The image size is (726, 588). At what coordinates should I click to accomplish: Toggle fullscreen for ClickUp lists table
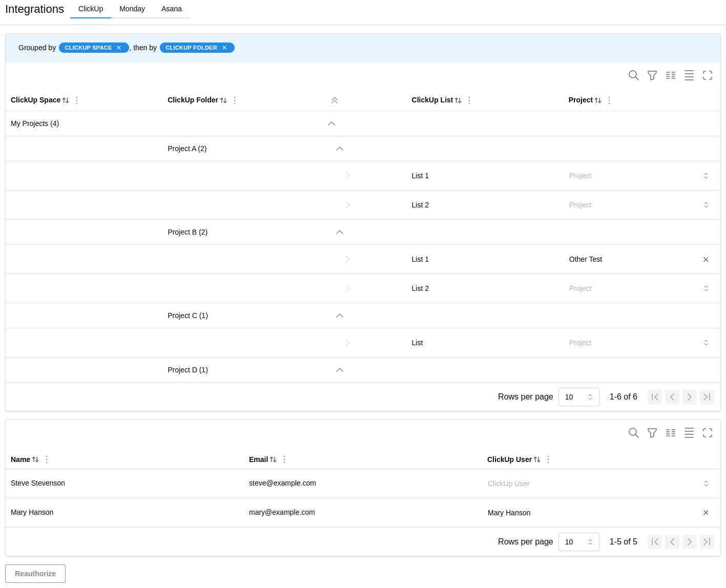(708, 75)
